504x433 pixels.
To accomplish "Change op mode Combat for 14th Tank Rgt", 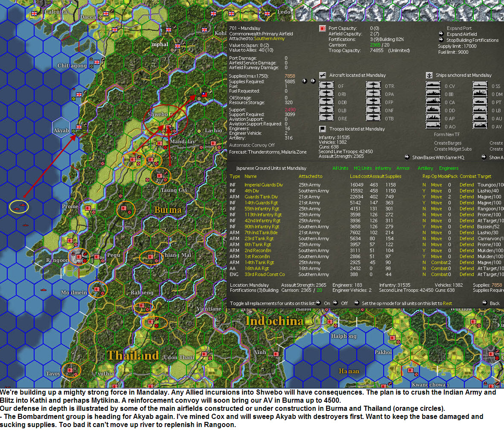I will click(x=439, y=262).
